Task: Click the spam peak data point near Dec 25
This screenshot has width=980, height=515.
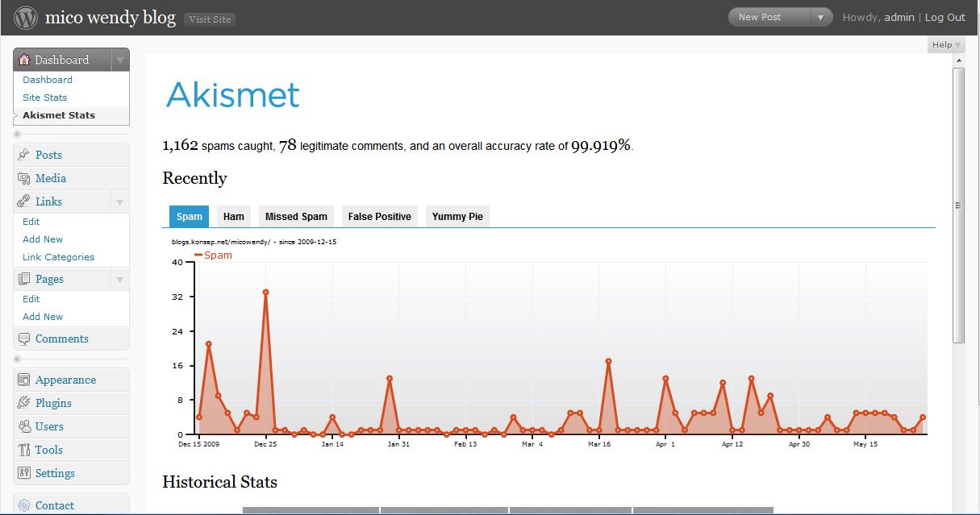Action: coord(265,293)
